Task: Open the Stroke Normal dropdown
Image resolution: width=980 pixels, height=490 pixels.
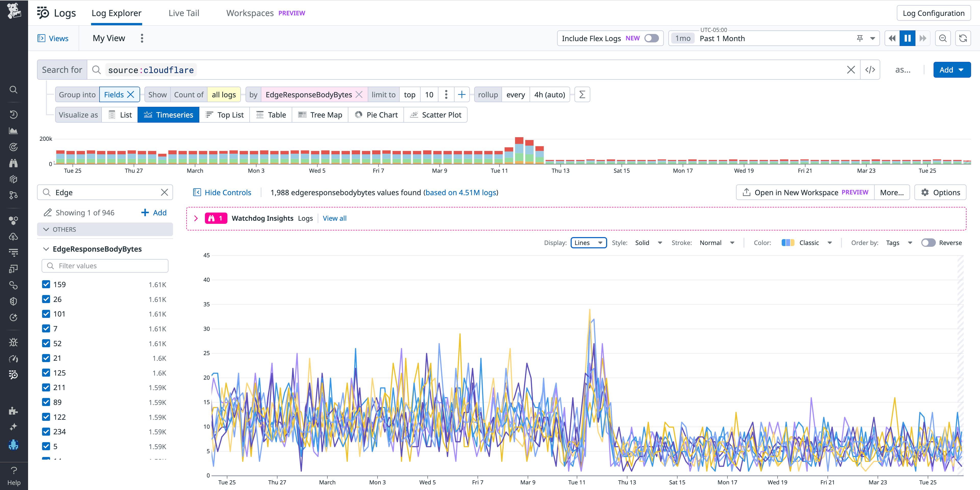Action: 717,242
